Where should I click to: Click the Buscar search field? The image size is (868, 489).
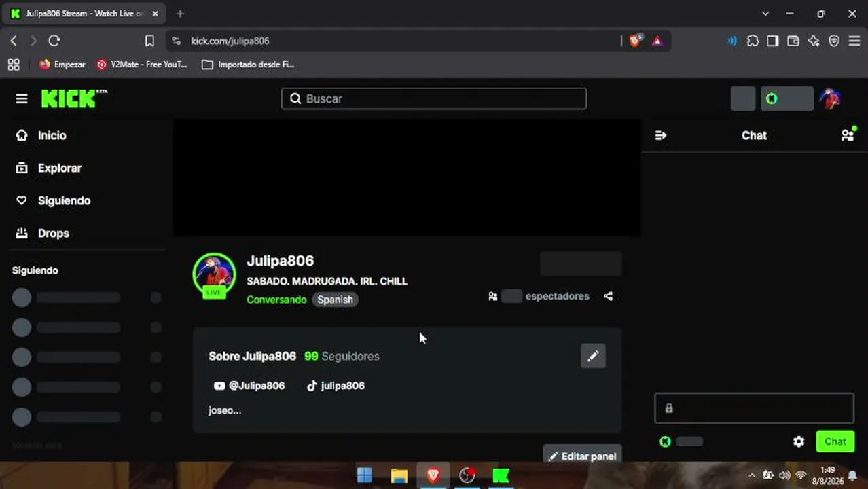433,98
